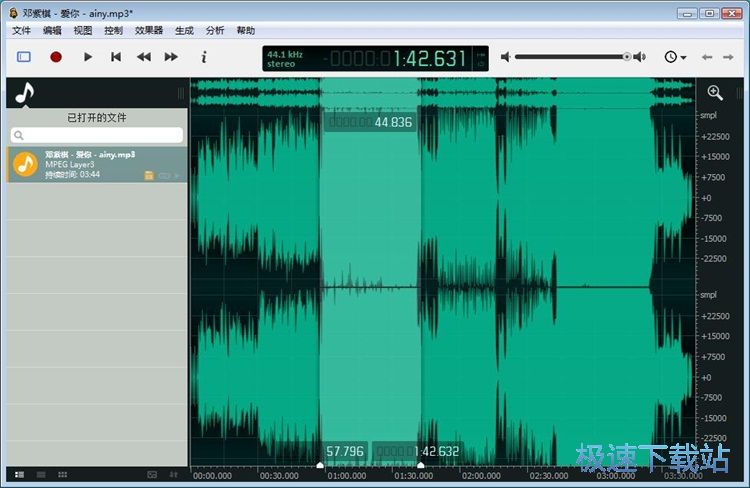Click the selection duration label 44.836
The width and height of the screenshot is (750, 488).
coord(370,122)
